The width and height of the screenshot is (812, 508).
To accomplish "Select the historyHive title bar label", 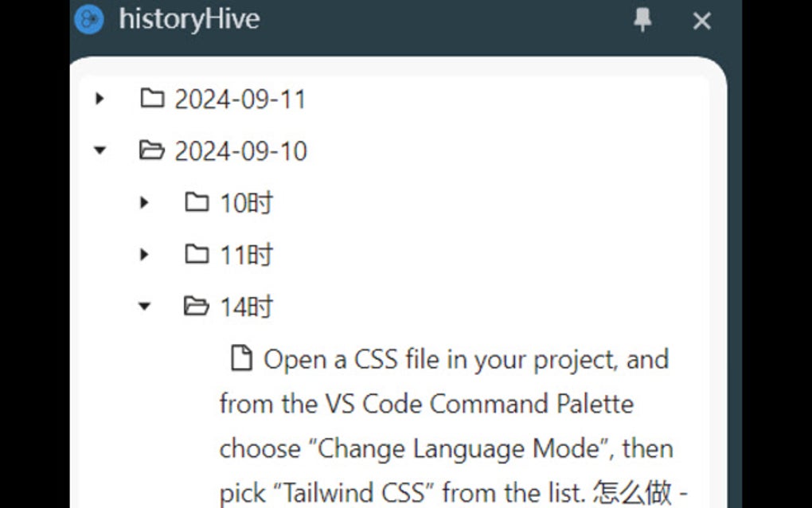I will coord(189,20).
